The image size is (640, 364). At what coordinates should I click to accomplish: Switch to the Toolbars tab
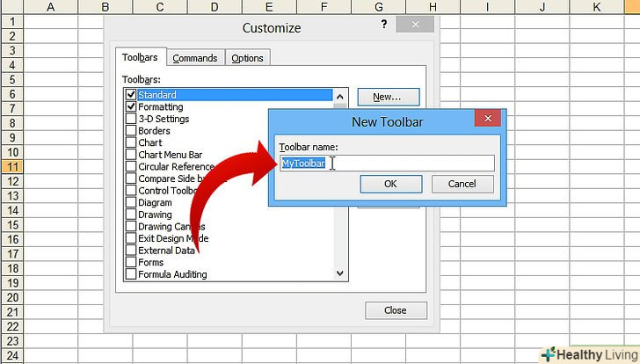coord(140,58)
